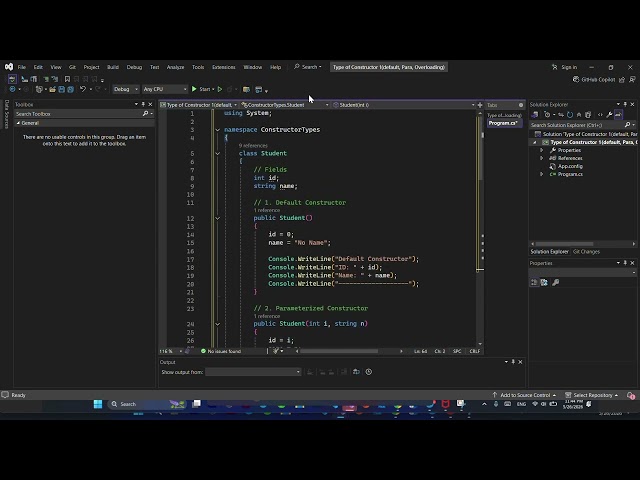
Task: Click the Refresh icon in Solution Explorer
Action: tap(570, 115)
